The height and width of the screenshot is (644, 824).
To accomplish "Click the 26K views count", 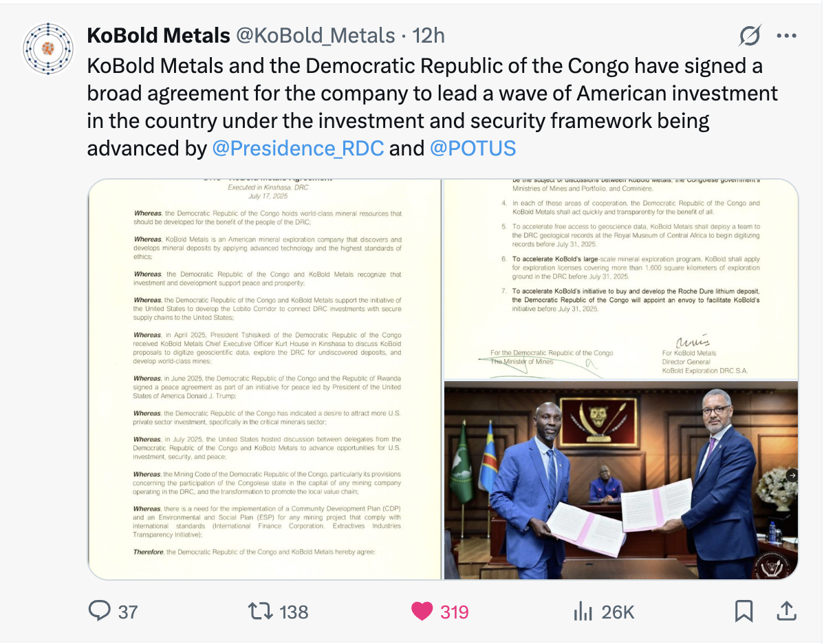I will click(618, 612).
